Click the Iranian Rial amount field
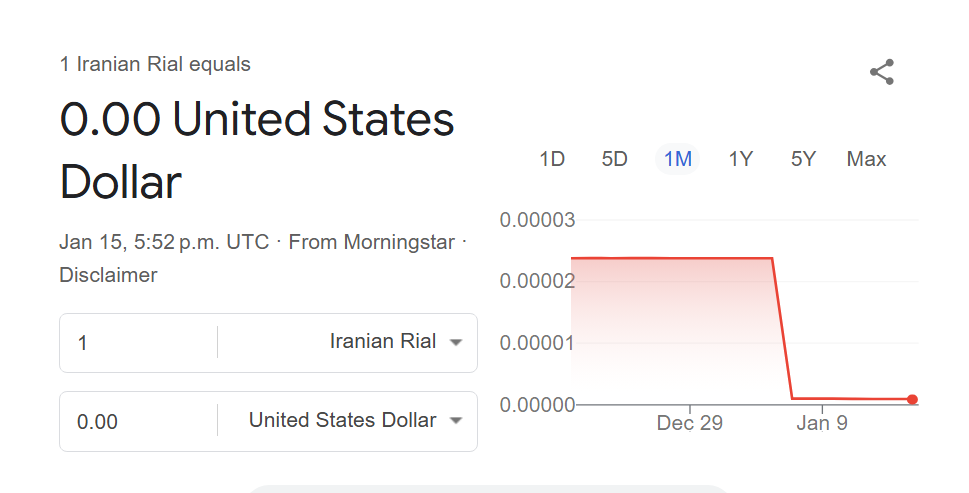 click(x=140, y=343)
